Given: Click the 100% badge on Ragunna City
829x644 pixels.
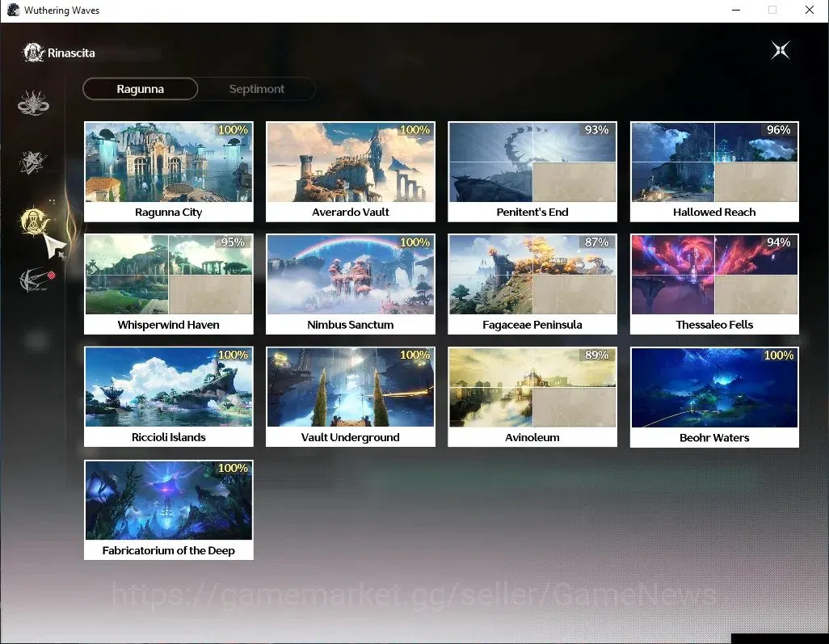Looking at the screenshot, I should click(233, 129).
